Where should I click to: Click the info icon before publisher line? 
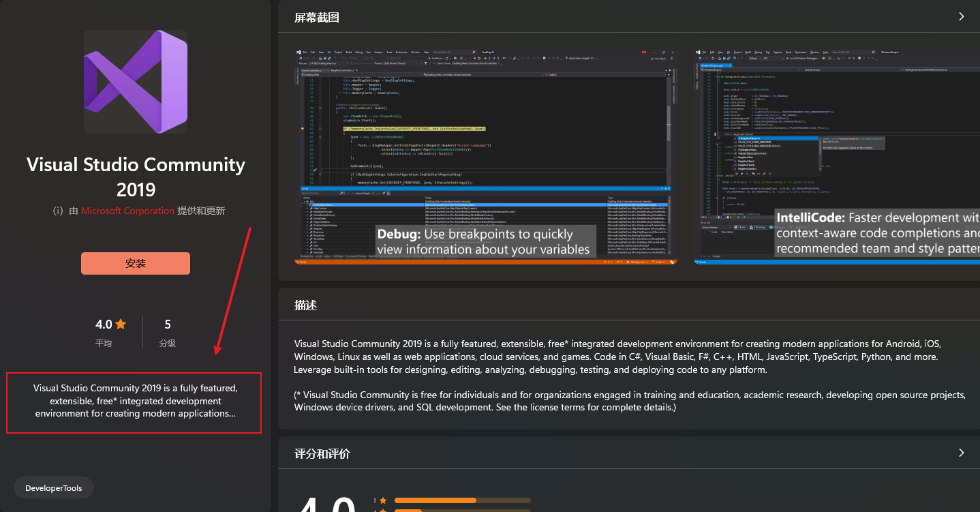click(58, 211)
